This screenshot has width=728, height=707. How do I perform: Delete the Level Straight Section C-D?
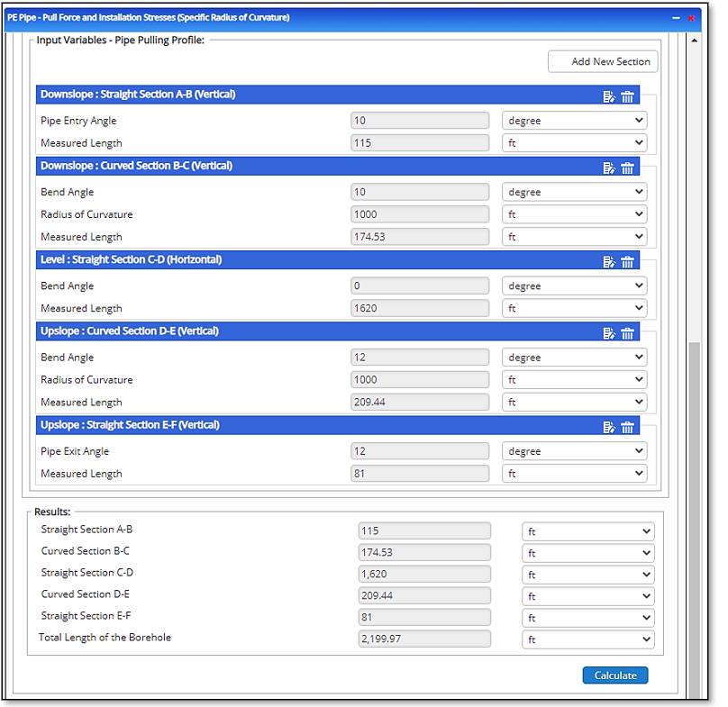point(628,262)
